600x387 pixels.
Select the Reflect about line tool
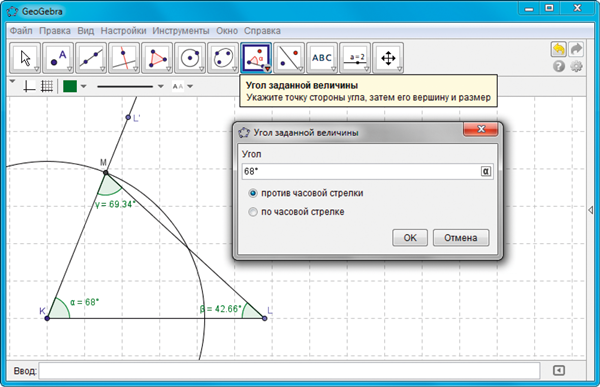(289, 58)
